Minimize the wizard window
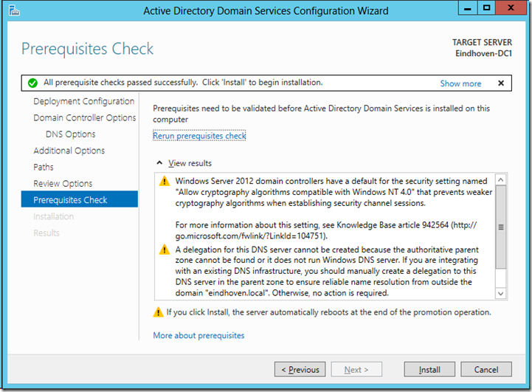Screen dimensions: 532x392 pos(468,8)
